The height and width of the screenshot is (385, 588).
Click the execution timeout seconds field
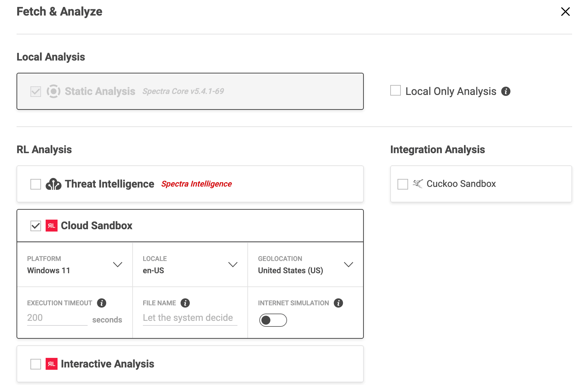tap(56, 318)
